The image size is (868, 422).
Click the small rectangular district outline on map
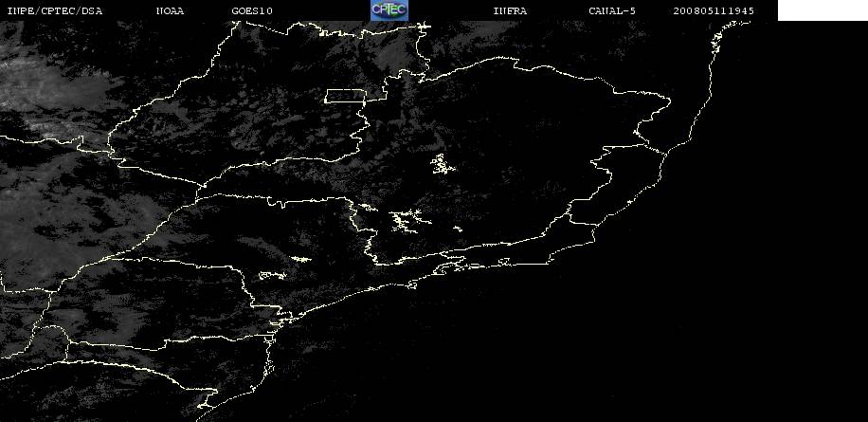pyautogui.click(x=346, y=96)
